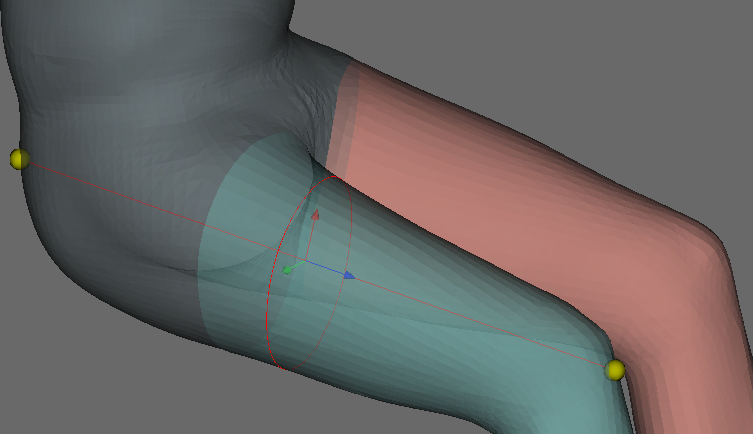This screenshot has width=753, height=434.
Task: Select the left yellow sphere handle
Action: (x=20, y=159)
